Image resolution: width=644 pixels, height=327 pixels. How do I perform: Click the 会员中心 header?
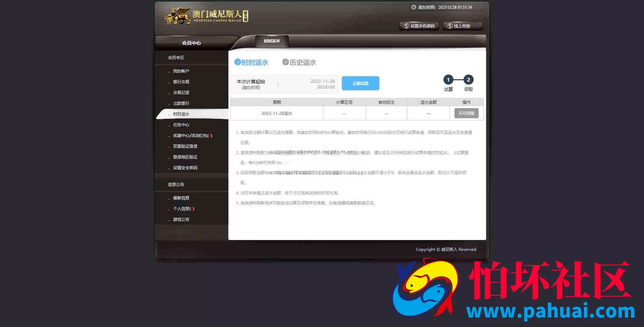click(191, 43)
